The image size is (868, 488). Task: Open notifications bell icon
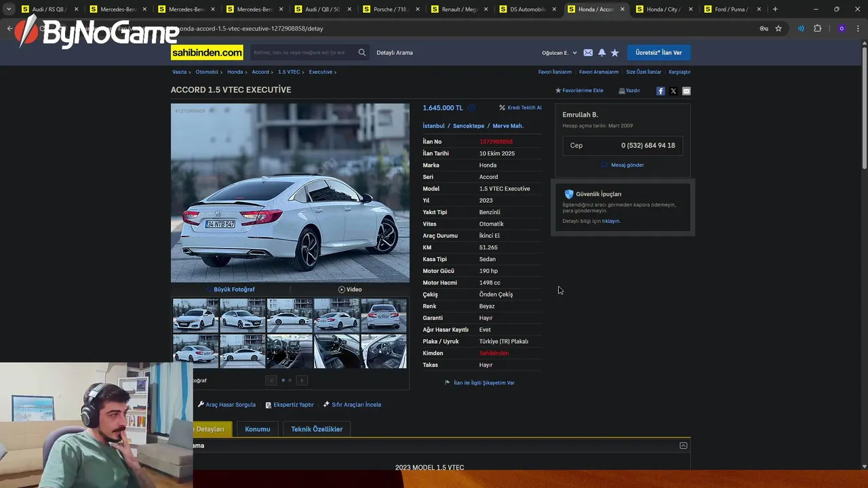601,53
